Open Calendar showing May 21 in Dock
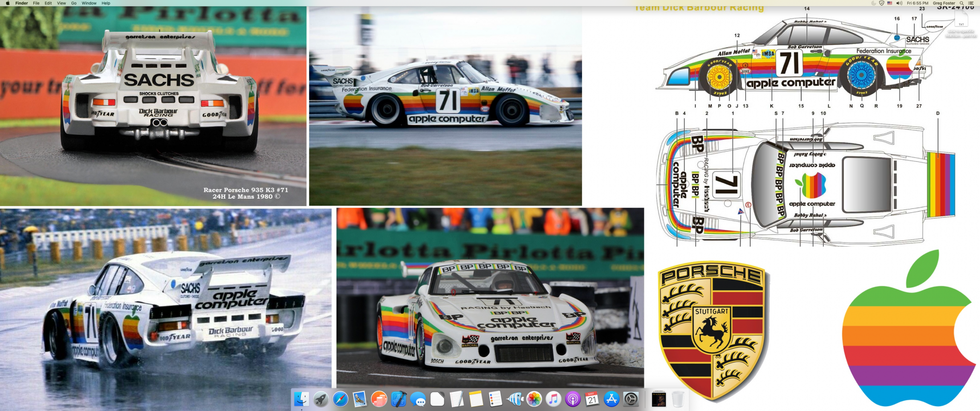Viewport: 980px width, 411px height. (x=592, y=399)
